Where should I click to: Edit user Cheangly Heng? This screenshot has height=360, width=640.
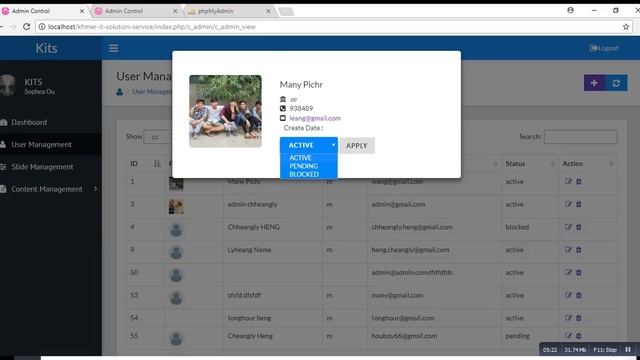pos(569,336)
